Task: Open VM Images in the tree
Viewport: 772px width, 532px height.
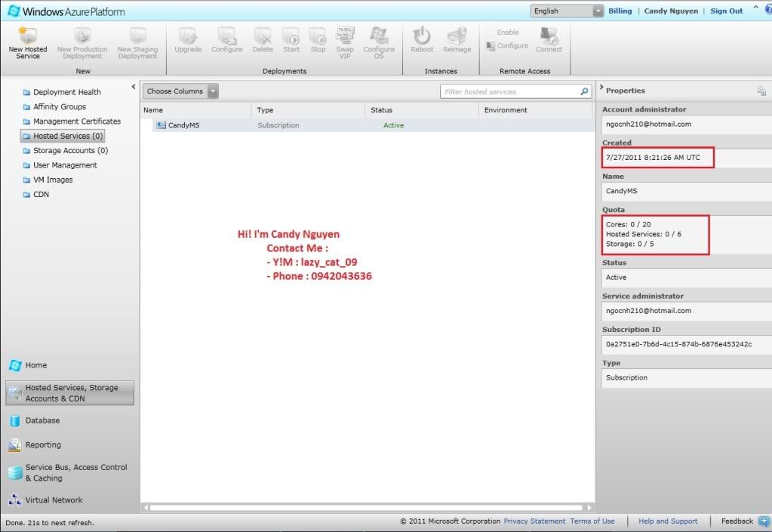Action: [48, 180]
